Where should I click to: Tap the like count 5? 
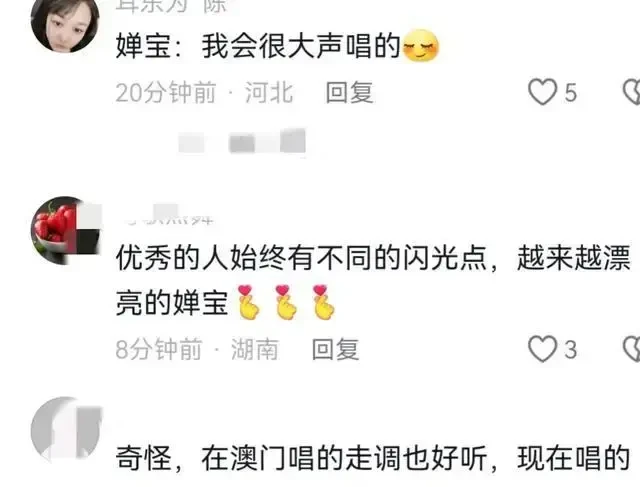(571, 93)
